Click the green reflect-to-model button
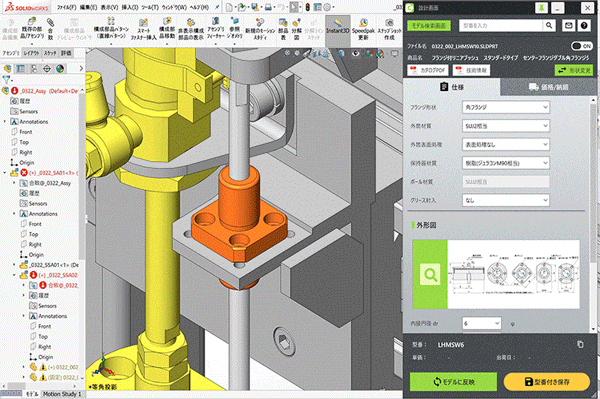The height and width of the screenshot is (399, 600). pyautogui.click(x=453, y=382)
